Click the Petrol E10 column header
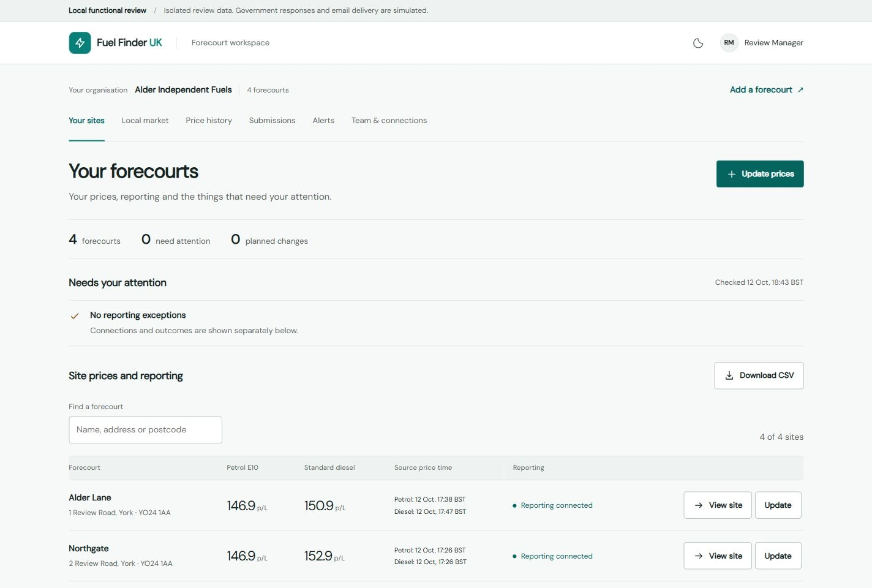Viewport: 872px width, 588px height. (x=242, y=467)
